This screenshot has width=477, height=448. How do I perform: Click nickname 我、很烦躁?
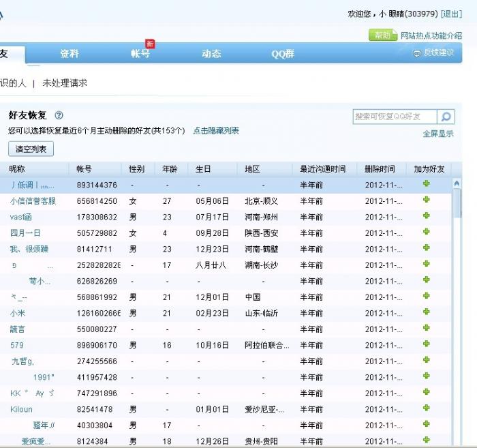29,250
